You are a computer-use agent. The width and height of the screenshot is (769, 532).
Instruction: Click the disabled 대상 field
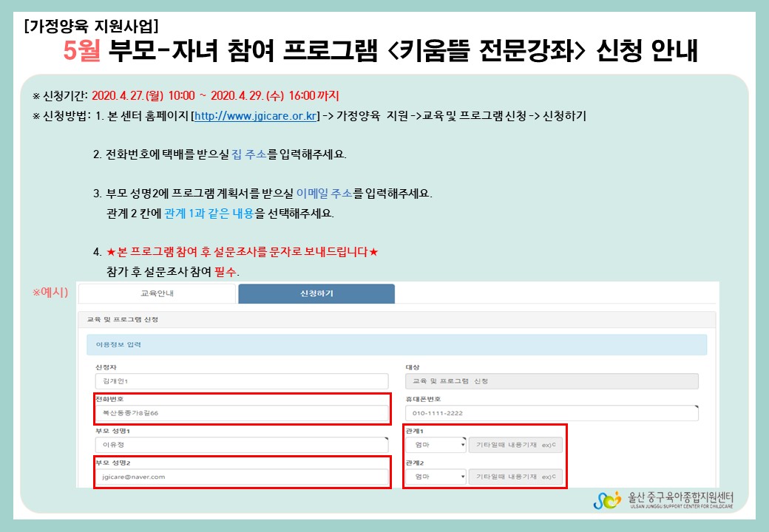(x=552, y=381)
